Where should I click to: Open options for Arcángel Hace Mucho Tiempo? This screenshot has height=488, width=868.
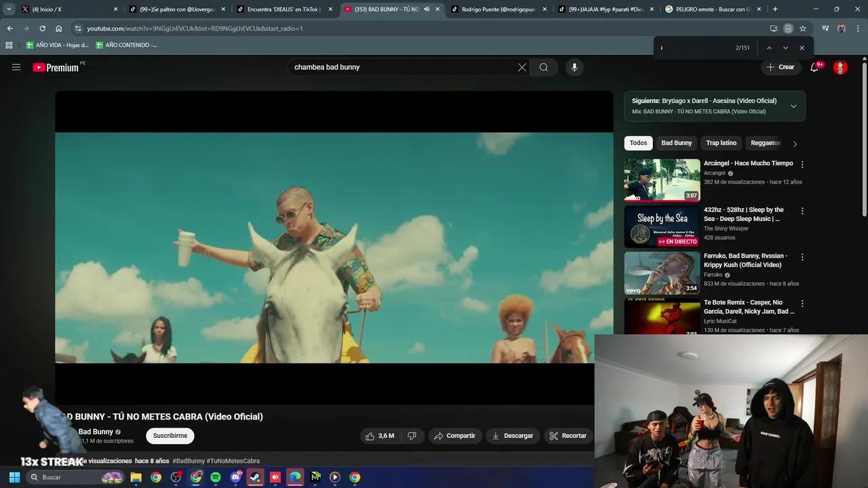click(802, 164)
